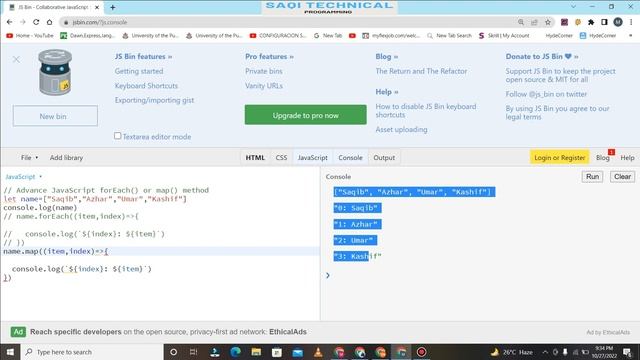Click the name.map code line

(56, 251)
